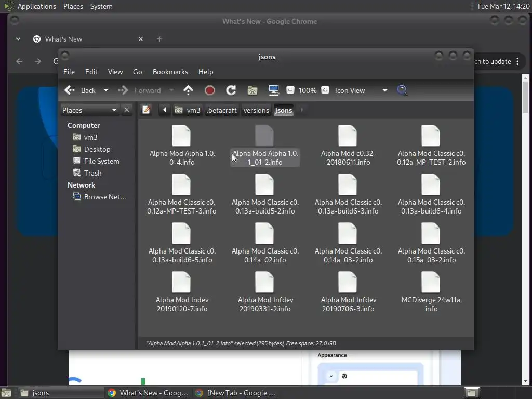
Task: Switch to What's New Chrome taskbar button
Action: click(148, 393)
